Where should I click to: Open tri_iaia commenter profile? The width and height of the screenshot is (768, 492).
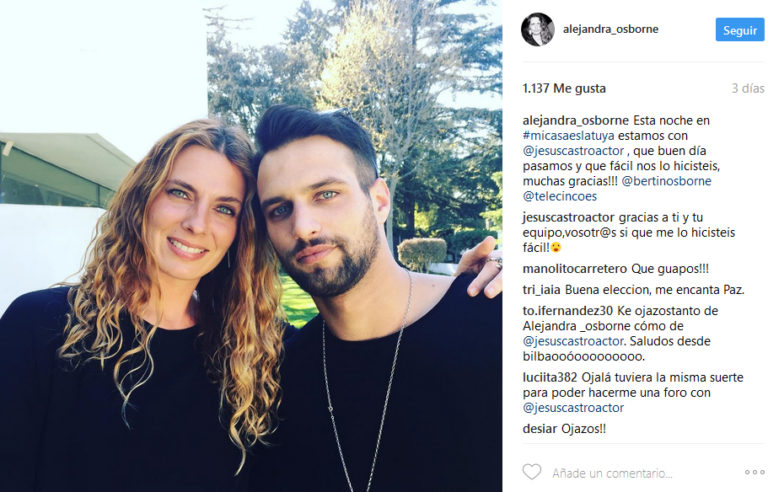point(541,290)
